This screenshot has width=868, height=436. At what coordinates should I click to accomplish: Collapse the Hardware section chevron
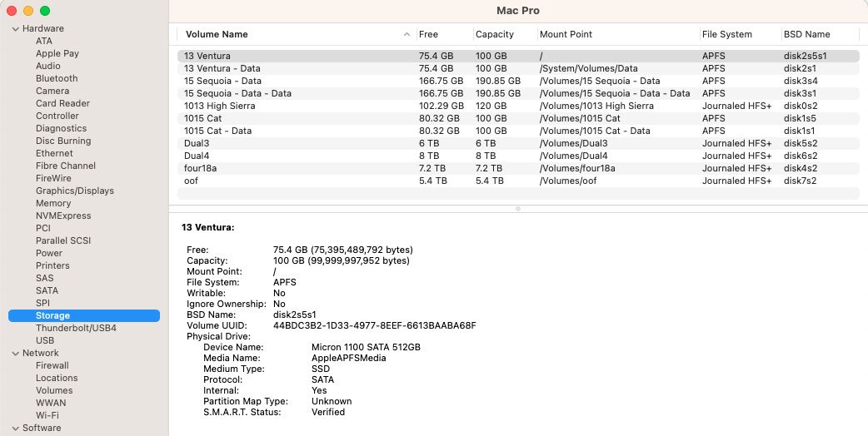(x=15, y=29)
